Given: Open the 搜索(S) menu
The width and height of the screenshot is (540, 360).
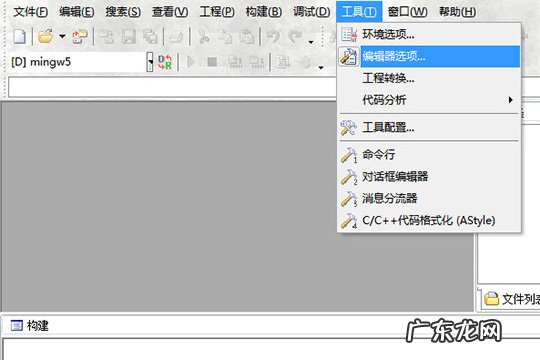Looking at the screenshot, I should coord(123,12).
